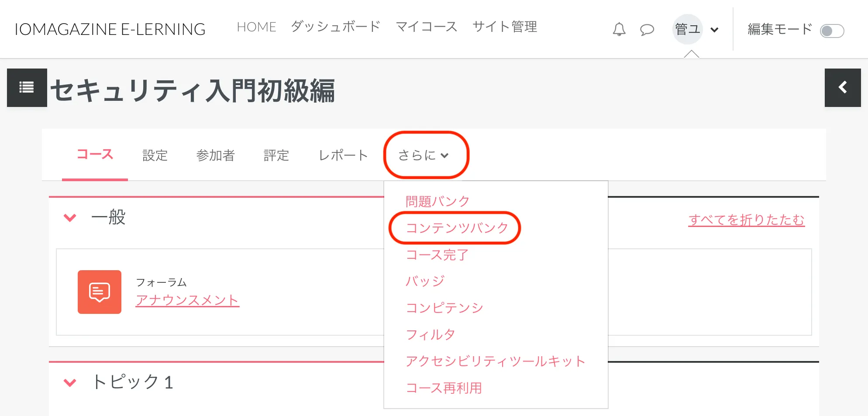Open the user menu dropdown arrow
This screenshot has height=416, width=868.
pos(714,30)
